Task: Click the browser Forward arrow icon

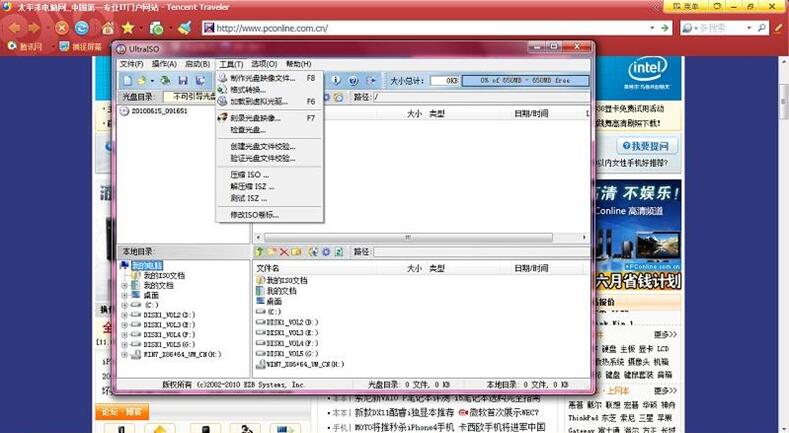Action: click(x=34, y=28)
